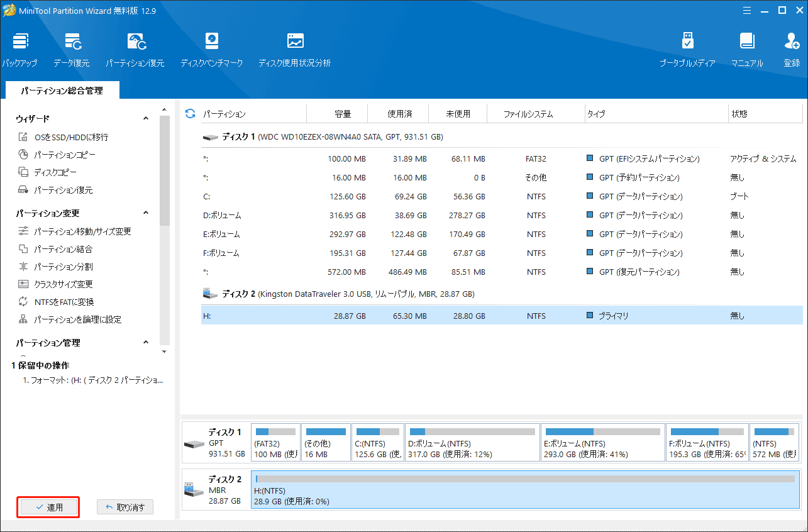Image resolution: width=808 pixels, height=532 pixels.
Task: Select the 572.00 MB recovery partition row
Action: 502,272
